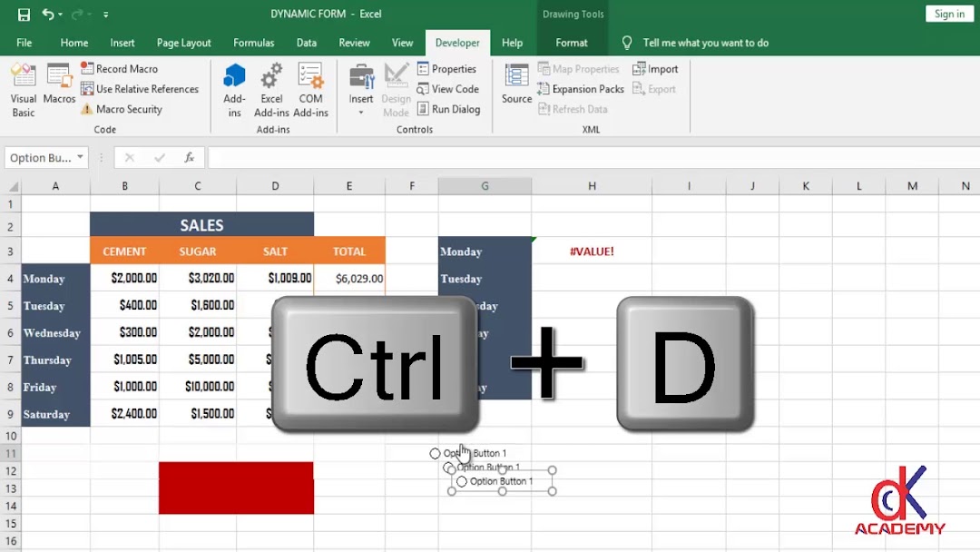Screen dimensions: 980x552
Task: Open Customize Quick Access Toolbar dropdown
Action: pos(105,15)
